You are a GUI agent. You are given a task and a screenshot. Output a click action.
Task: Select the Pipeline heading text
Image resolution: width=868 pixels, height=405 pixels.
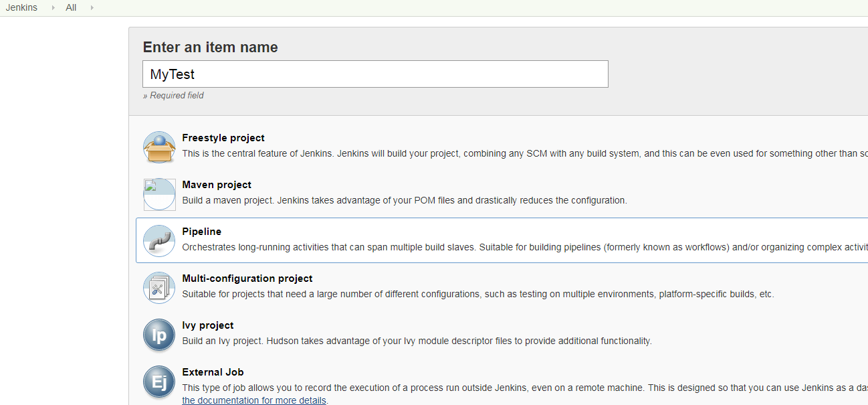(x=201, y=232)
